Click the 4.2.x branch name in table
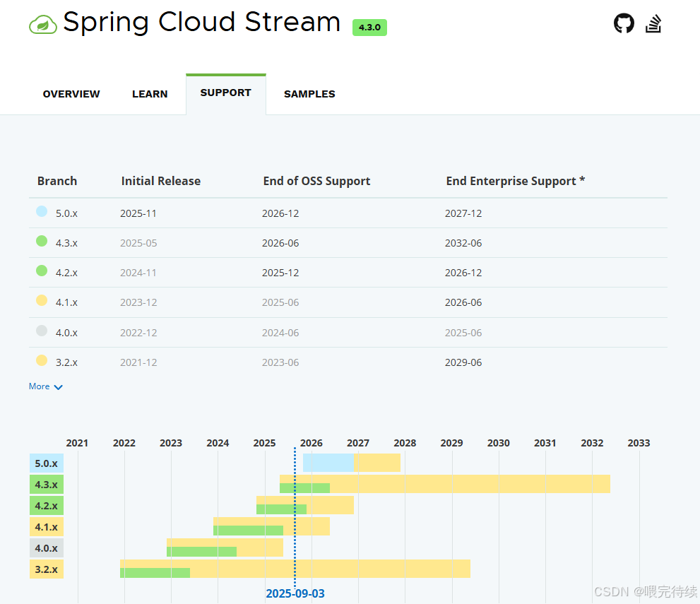This screenshot has width=700, height=604. [x=66, y=273]
